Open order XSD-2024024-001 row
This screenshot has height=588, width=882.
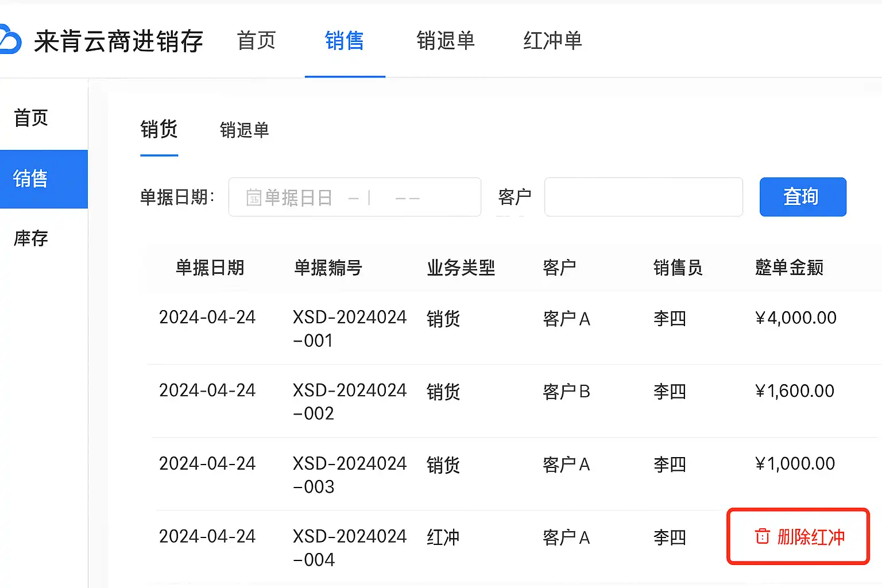click(x=349, y=328)
